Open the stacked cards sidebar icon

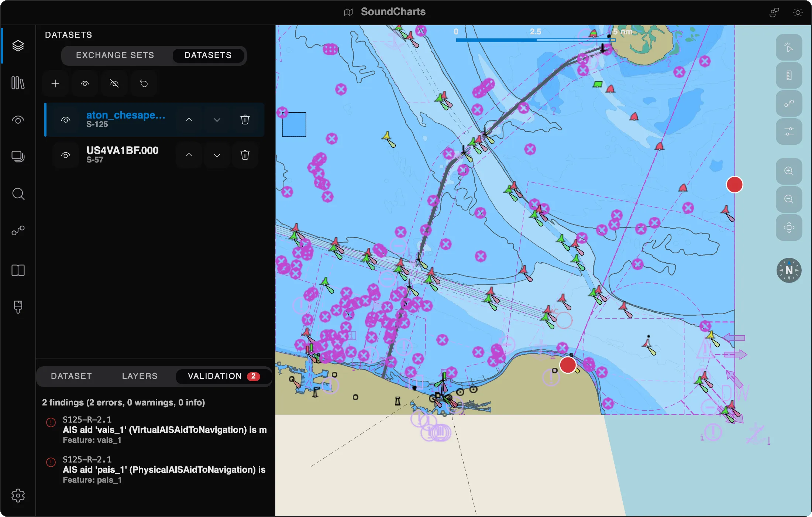pos(18,157)
